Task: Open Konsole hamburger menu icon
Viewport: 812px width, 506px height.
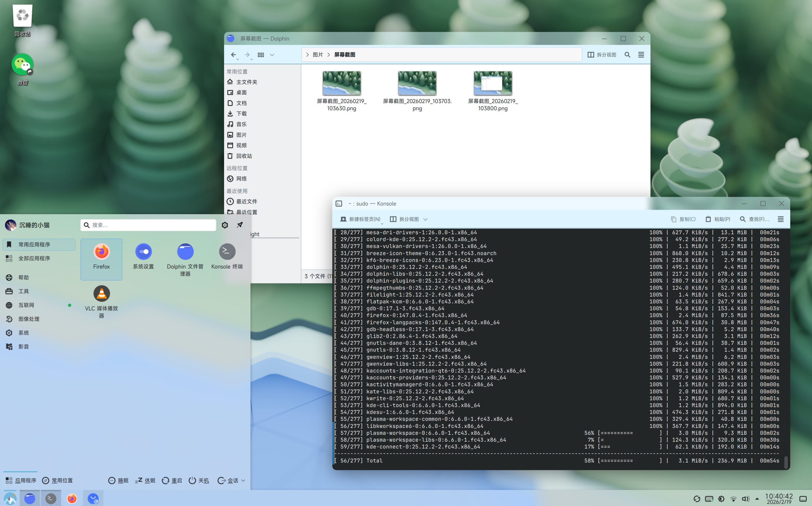Action: coord(780,219)
